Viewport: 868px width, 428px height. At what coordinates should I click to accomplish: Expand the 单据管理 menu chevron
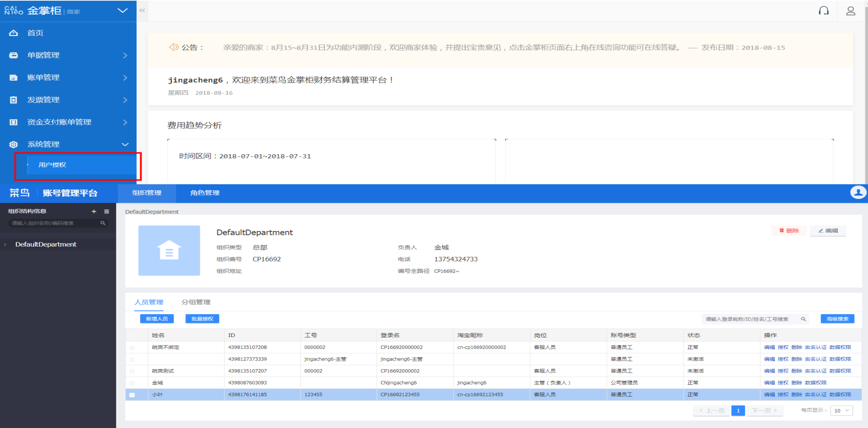125,55
